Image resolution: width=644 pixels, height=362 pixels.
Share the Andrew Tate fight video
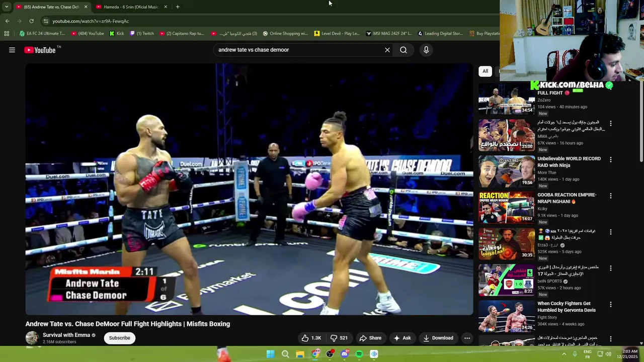[370, 338]
